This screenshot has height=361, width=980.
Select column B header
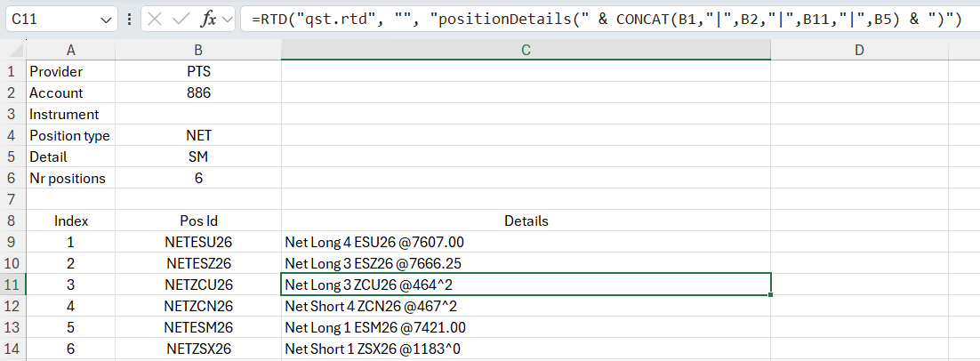click(198, 50)
